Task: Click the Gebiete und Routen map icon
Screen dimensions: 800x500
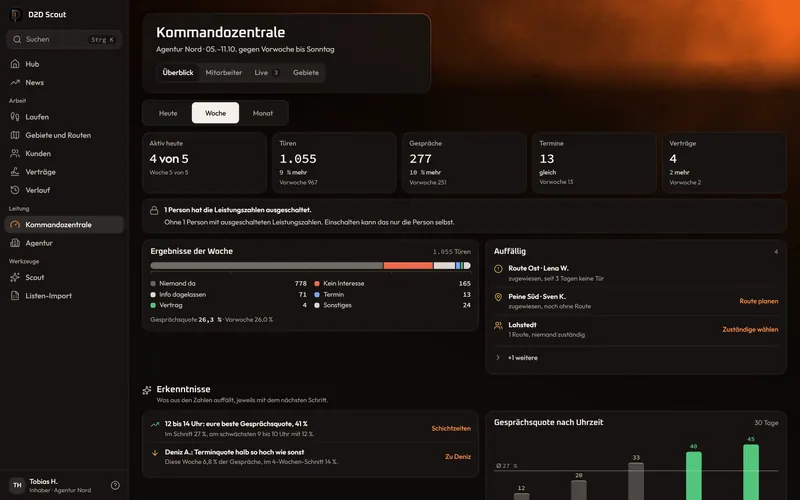Action: [x=15, y=135]
